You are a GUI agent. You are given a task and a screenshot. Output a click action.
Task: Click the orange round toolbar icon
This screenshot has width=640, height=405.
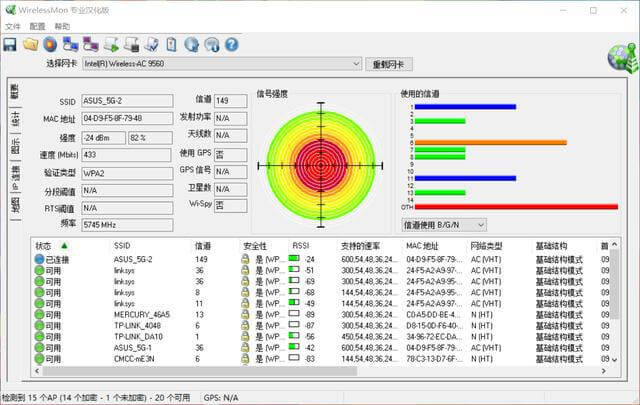pos(50,44)
